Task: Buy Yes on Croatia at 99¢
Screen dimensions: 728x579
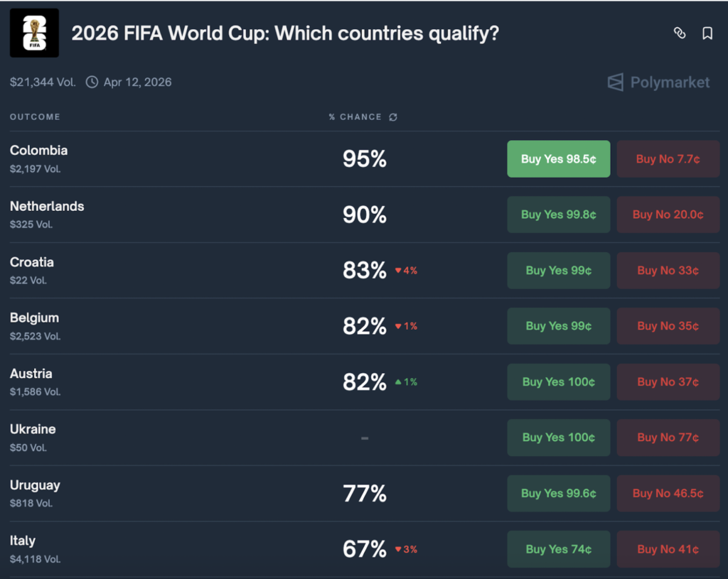Action: tap(559, 271)
